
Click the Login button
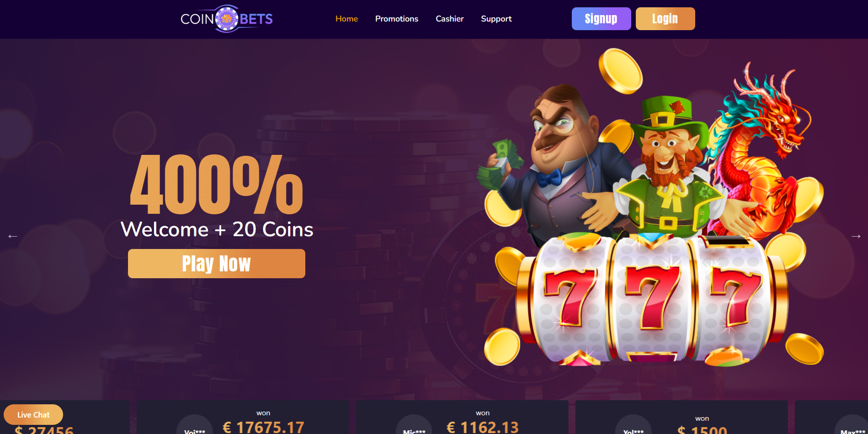[665, 19]
